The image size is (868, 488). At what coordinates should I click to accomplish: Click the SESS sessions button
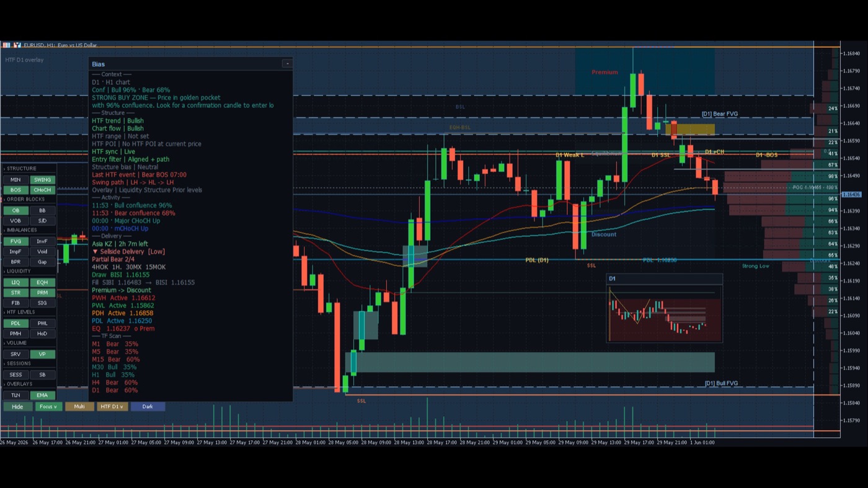point(15,375)
